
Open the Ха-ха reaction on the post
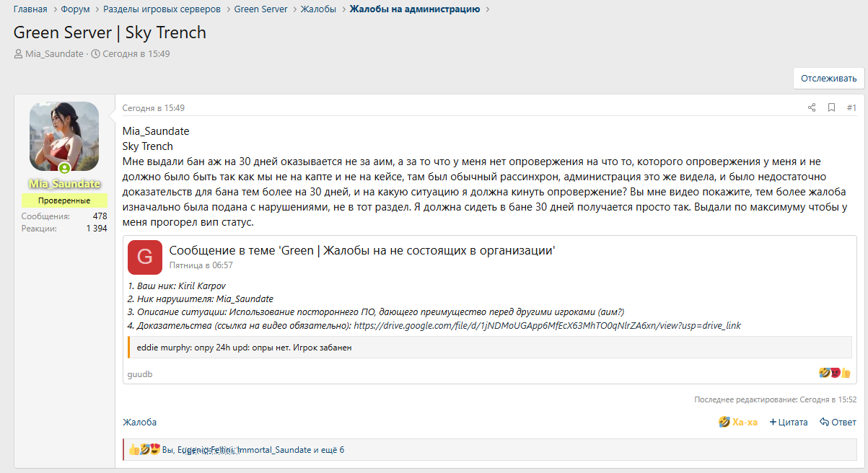[738, 422]
